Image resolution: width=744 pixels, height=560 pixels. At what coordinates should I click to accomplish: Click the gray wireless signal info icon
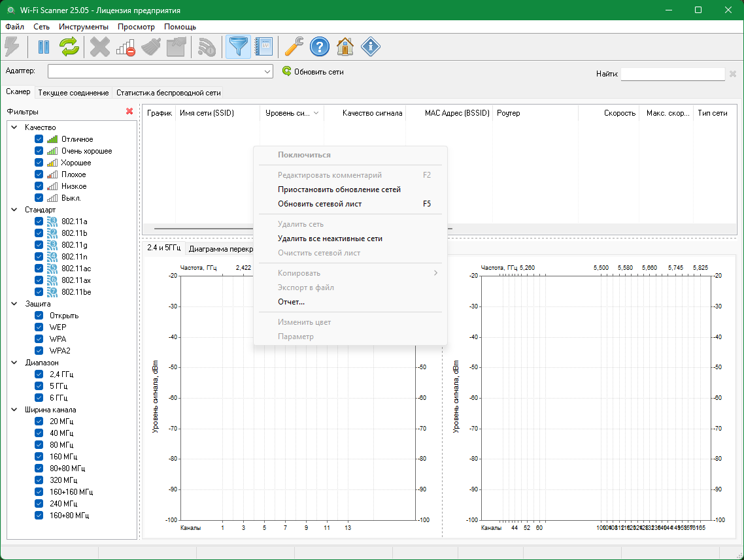click(207, 47)
